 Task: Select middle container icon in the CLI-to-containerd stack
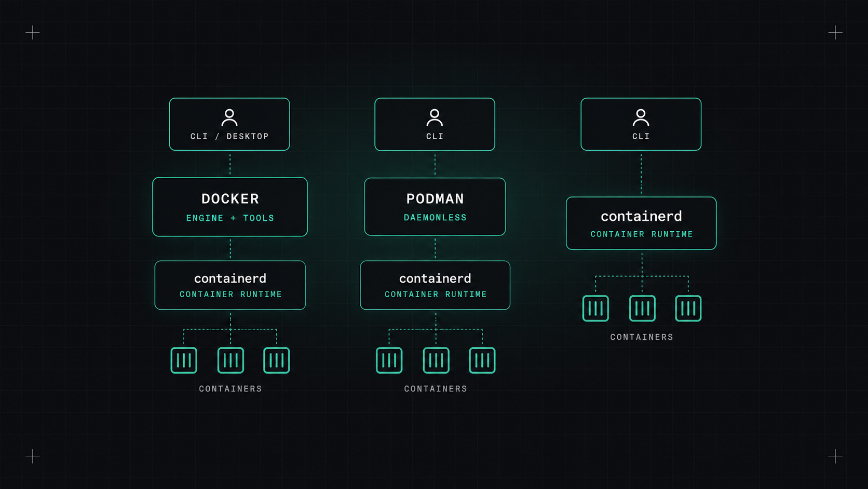(x=642, y=308)
